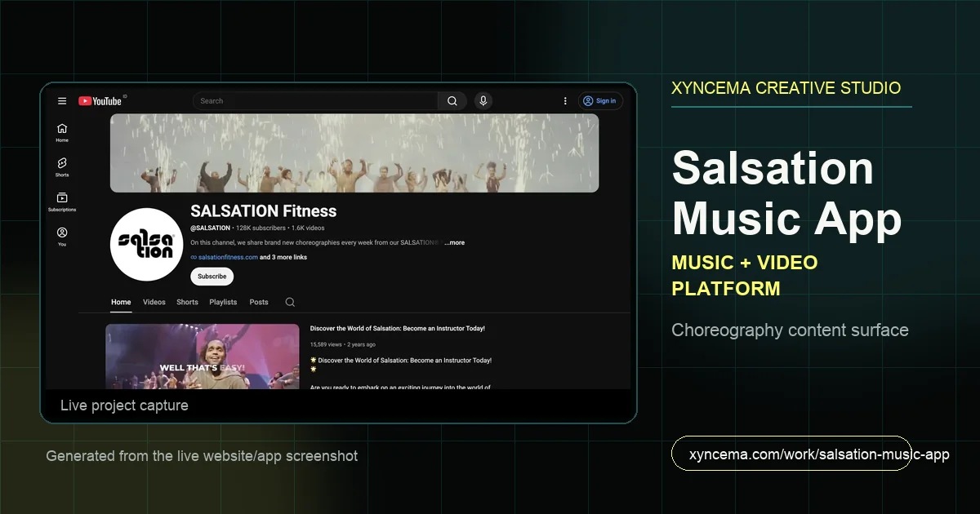The image size is (980, 514).
Task: Open Subscriptions in the sidebar
Action: pyautogui.click(x=62, y=202)
